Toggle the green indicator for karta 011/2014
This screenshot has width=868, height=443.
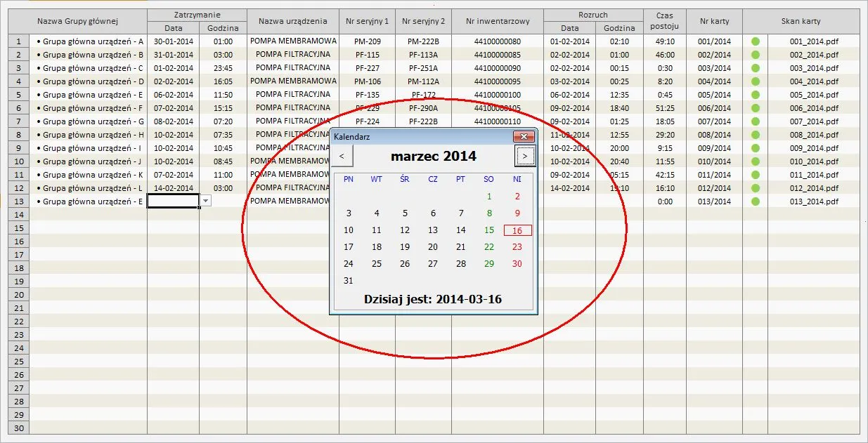[x=755, y=175]
